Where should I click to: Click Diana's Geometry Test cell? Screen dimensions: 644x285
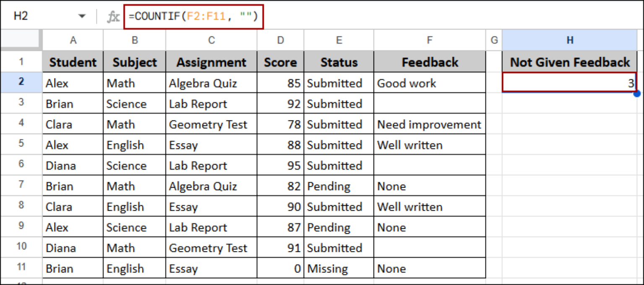click(x=211, y=248)
